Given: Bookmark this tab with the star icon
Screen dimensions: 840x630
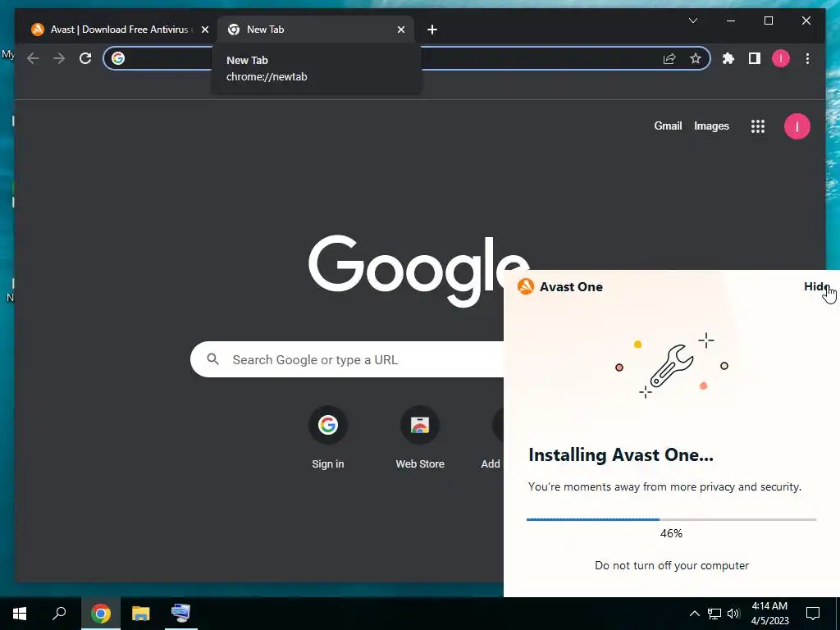Looking at the screenshot, I should coord(696,58).
